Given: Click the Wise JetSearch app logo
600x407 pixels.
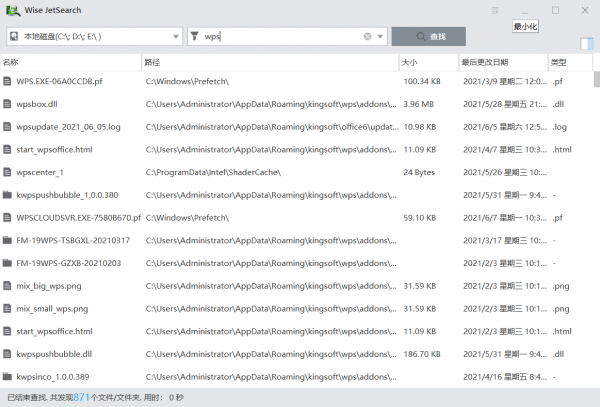Looking at the screenshot, I should coord(13,10).
